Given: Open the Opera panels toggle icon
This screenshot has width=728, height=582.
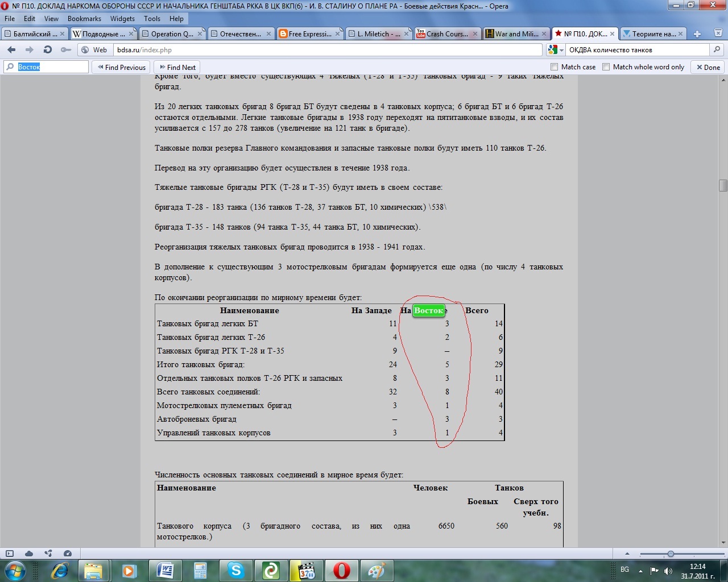Looking at the screenshot, I should click(x=10, y=554).
